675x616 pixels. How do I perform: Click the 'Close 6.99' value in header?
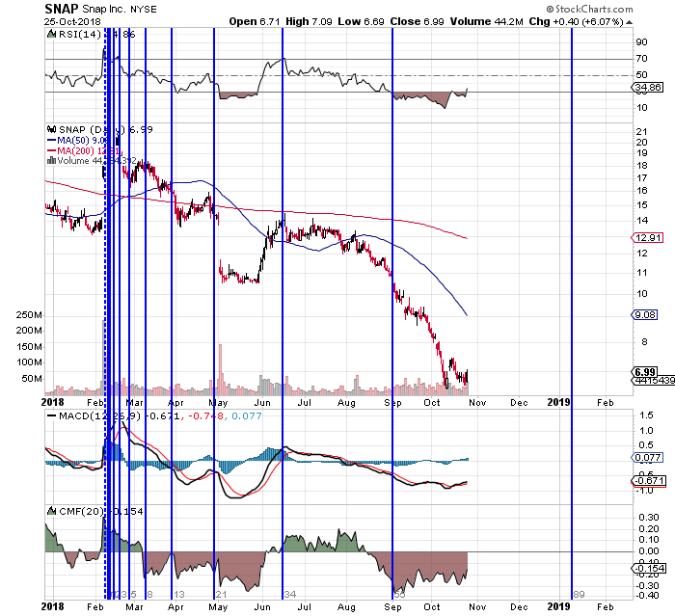(x=417, y=21)
